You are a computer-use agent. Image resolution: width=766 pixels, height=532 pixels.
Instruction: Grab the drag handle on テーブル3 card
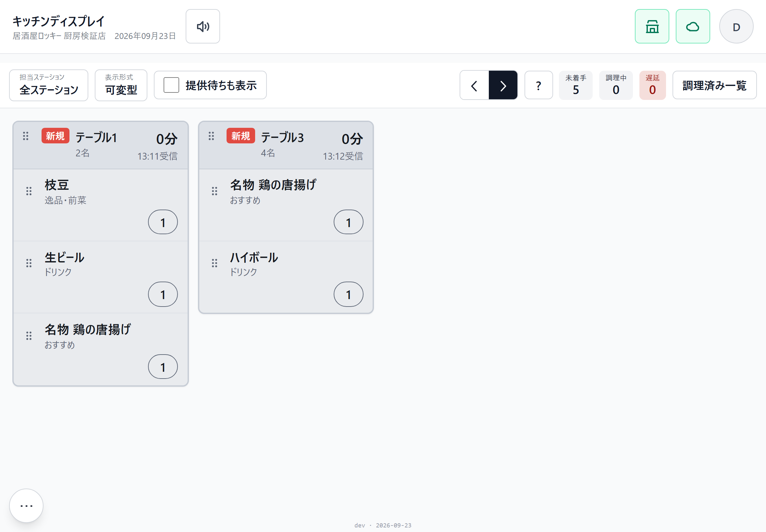tap(211, 136)
